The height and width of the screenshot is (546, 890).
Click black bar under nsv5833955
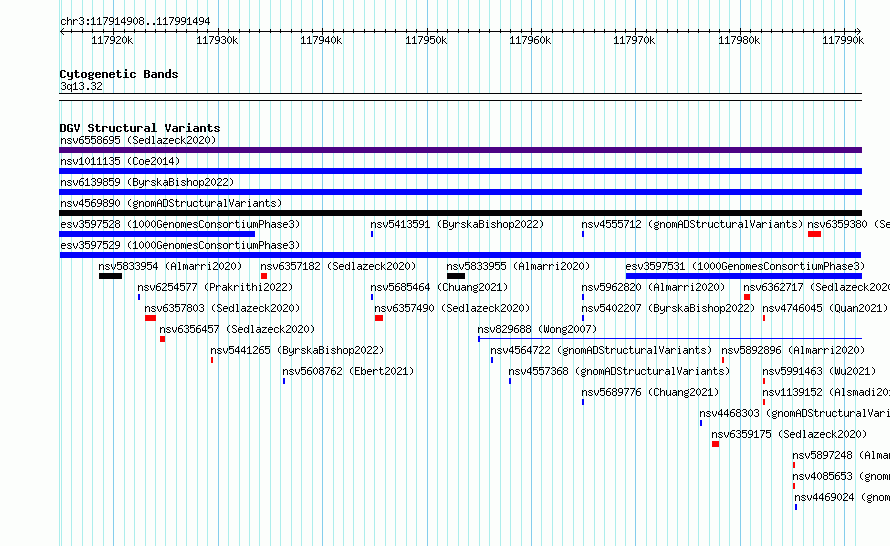pyautogui.click(x=456, y=276)
